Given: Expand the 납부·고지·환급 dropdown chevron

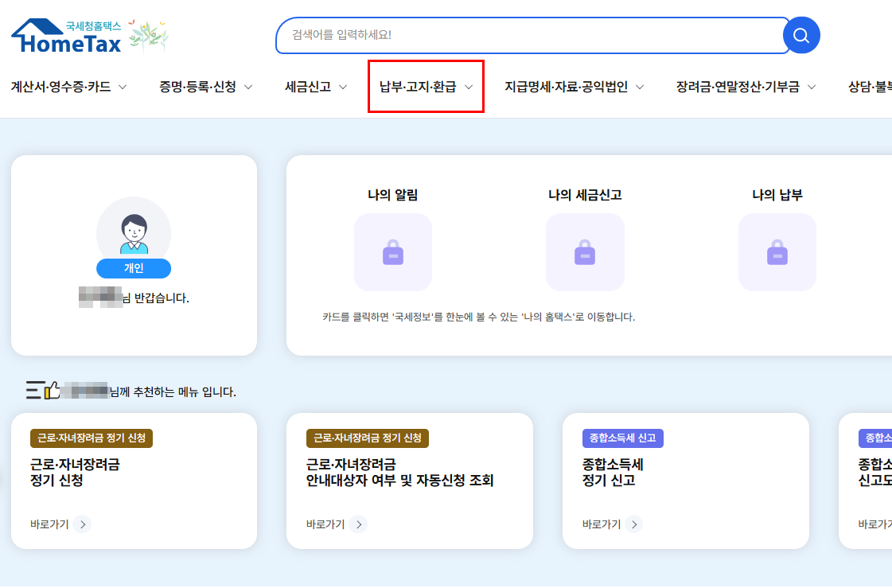Looking at the screenshot, I should 469,88.
